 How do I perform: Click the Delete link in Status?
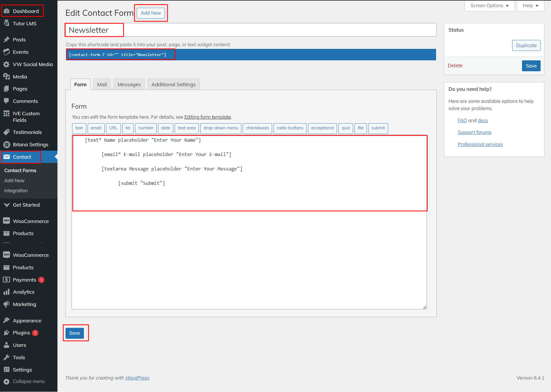coord(455,66)
